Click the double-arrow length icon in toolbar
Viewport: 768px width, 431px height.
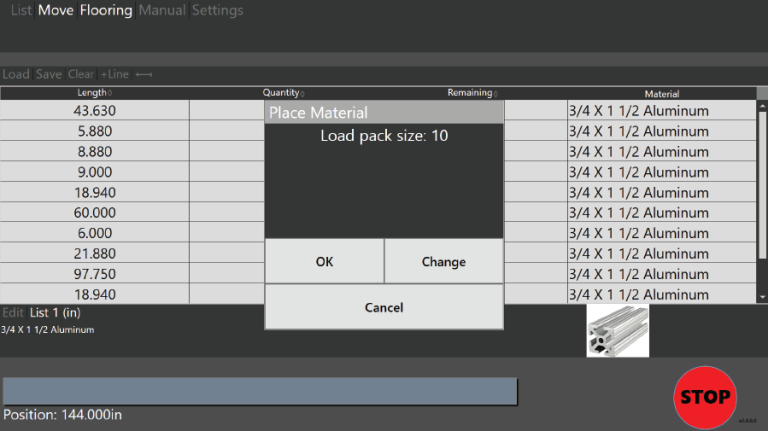(x=144, y=74)
